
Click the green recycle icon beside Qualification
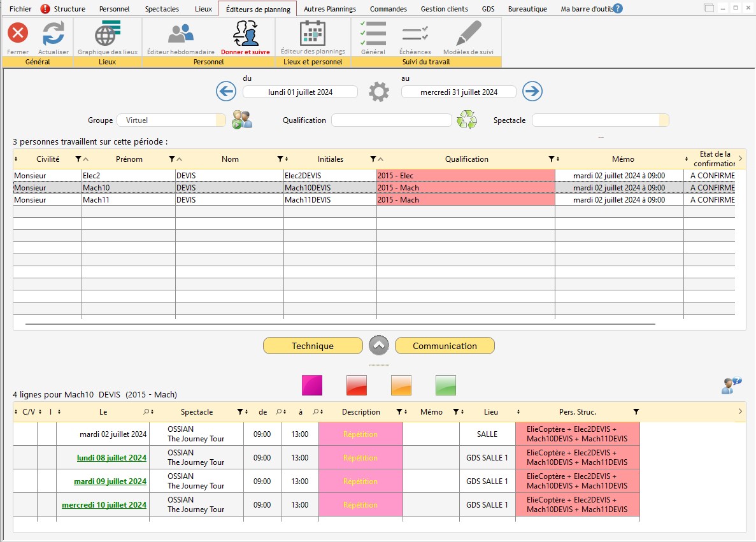[467, 120]
